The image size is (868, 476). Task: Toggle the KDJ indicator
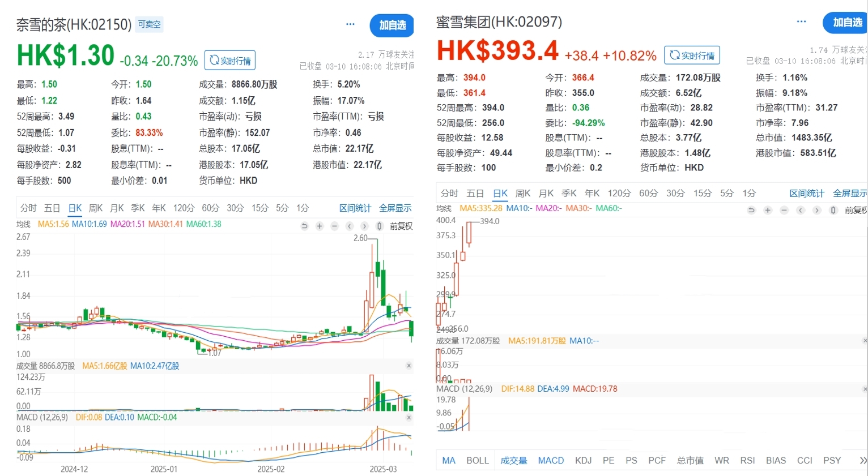pyautogui.click(x=583, y=460)
